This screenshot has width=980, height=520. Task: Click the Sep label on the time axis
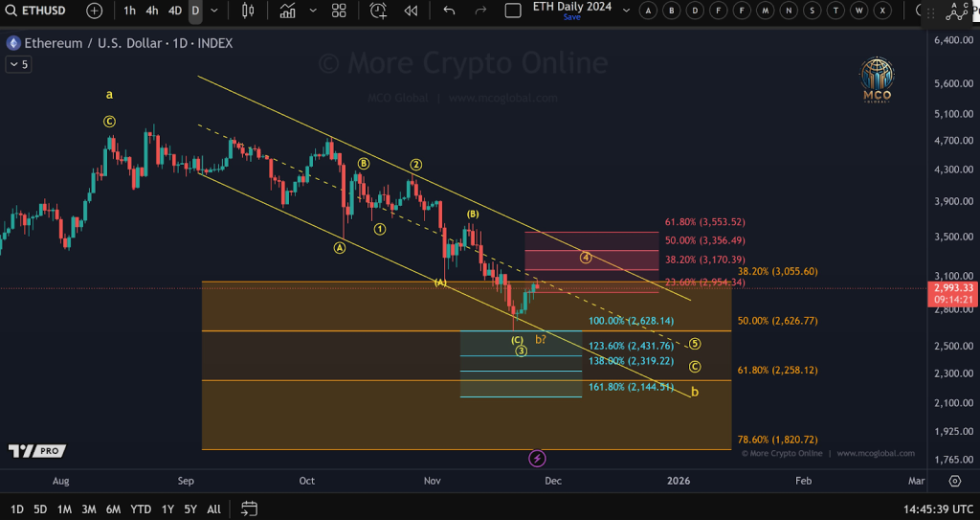pos(186,481)
